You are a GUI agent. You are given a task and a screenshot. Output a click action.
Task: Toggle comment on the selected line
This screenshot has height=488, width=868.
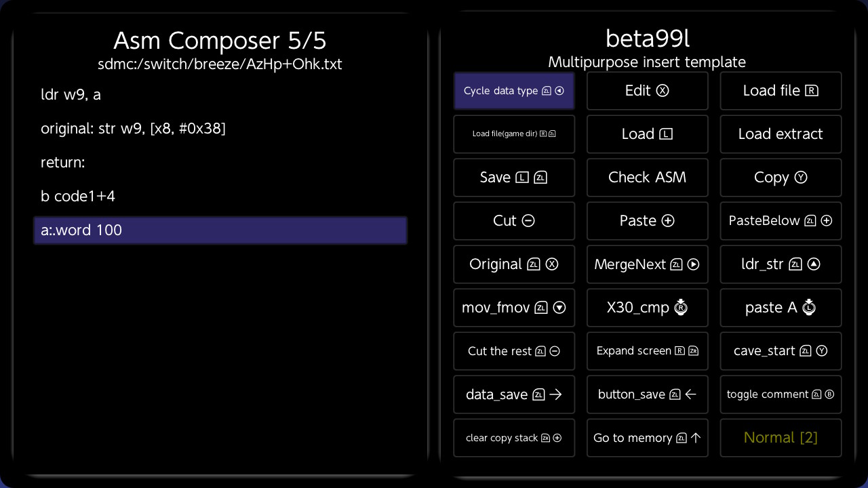click(x=781, y=394)
